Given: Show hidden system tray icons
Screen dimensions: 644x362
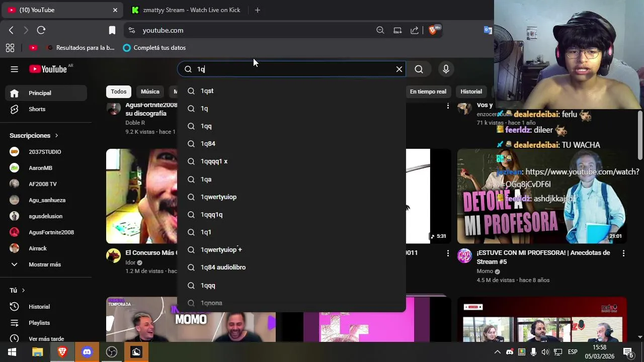Looking at the screenshot, I should pyautogui.click(x=497, y=352).
